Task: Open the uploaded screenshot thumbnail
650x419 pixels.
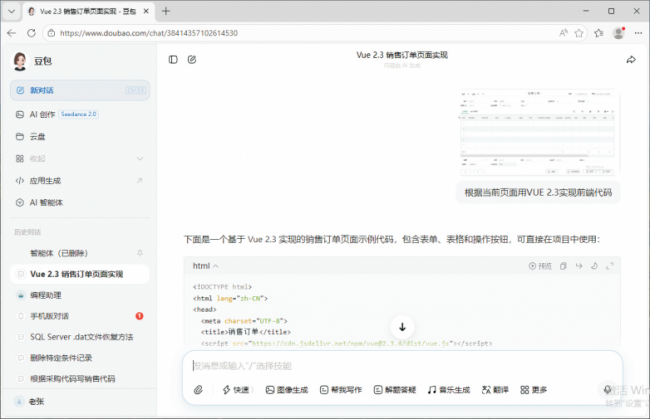Action: pos(540,135)
